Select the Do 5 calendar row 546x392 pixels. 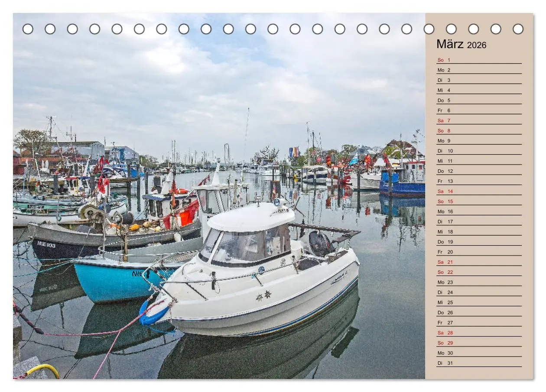coord(479,100)
